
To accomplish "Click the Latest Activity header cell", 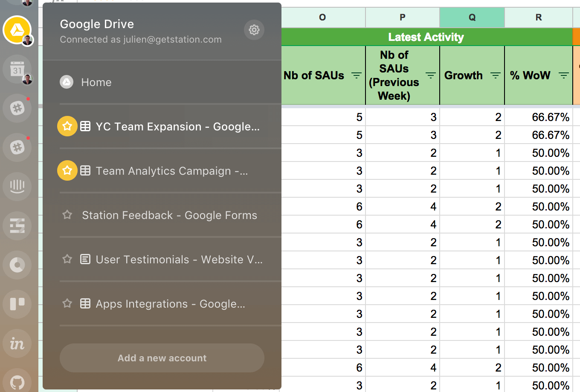I will [x=426, y=37].
